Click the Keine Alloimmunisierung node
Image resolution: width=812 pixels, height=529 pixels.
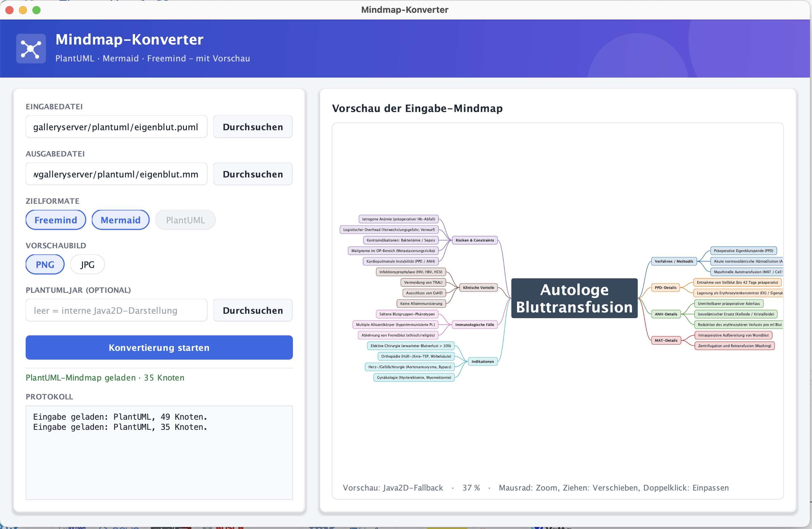(x=421, y=304)
